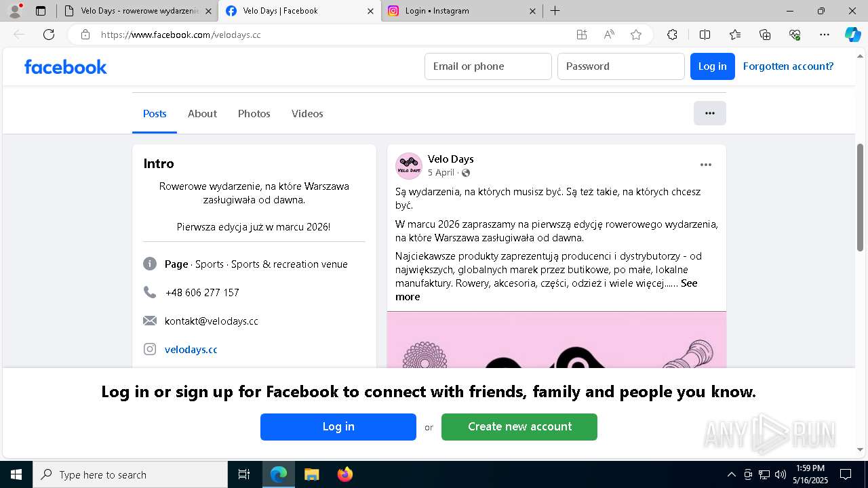This screenshot has height=488, width=868.
Task: Switch to the Photos tab
Action: tap(254, 114)
